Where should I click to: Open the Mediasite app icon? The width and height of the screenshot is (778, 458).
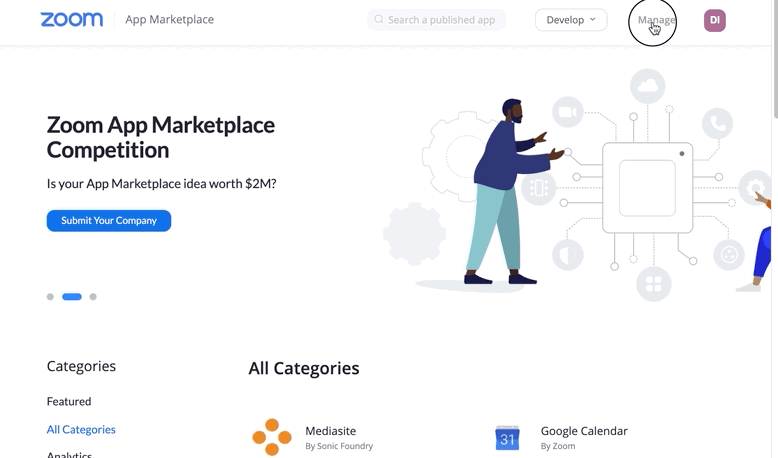coord(272,437)
